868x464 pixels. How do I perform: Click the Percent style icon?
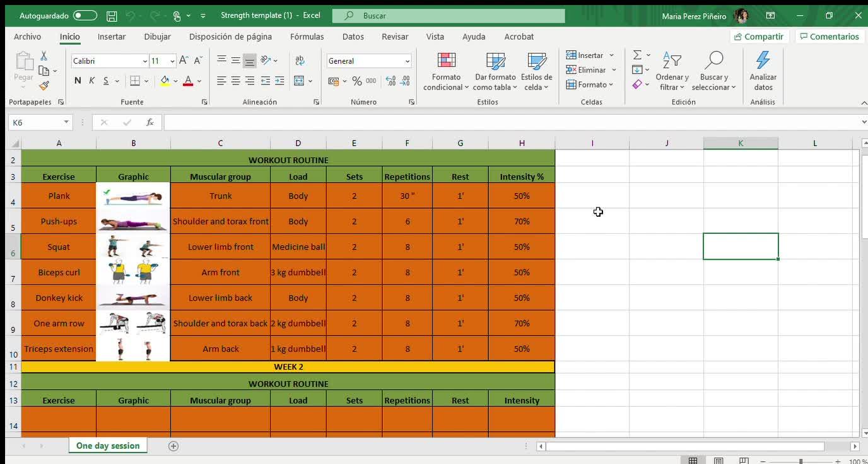357,81
